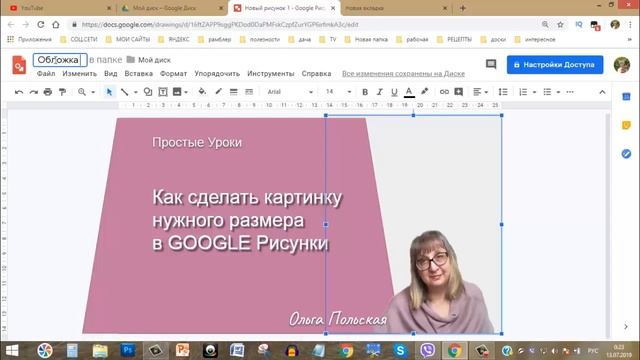The height and width of the screenshot is (360, 640).
Task: Open the Shape insertion tool
Action: pyautogui.click(x=148, y=92)
